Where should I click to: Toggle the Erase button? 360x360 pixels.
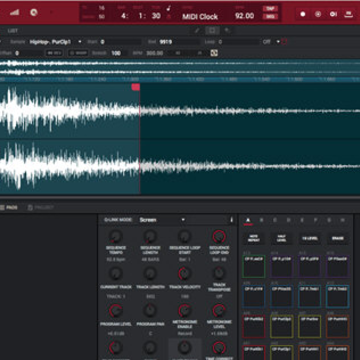tap(338, 238)
